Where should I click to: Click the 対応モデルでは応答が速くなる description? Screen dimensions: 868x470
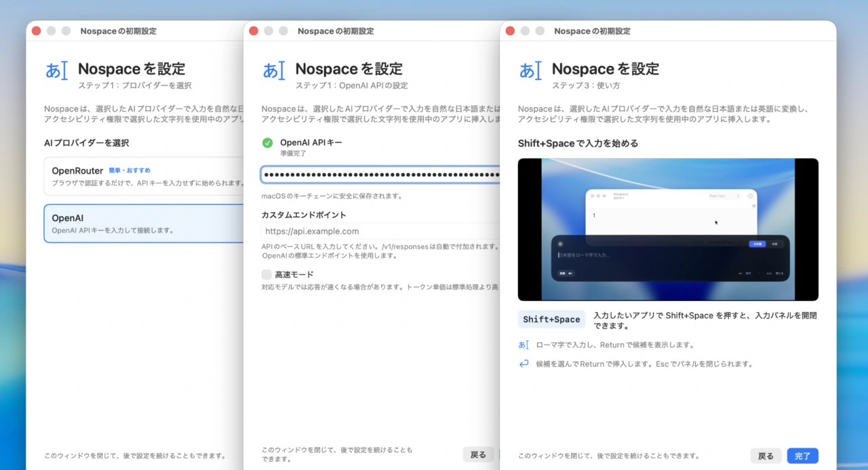(x=380, y=287)
